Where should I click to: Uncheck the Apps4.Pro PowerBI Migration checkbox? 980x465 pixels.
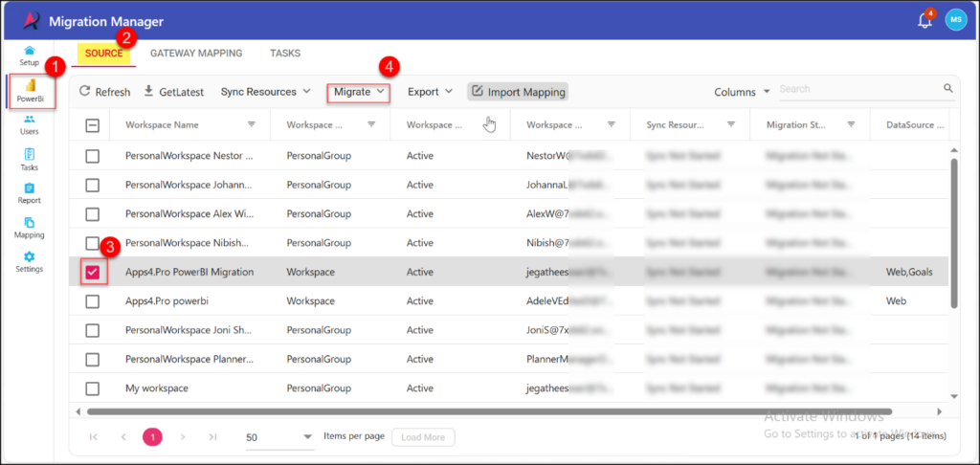[92, 272]
